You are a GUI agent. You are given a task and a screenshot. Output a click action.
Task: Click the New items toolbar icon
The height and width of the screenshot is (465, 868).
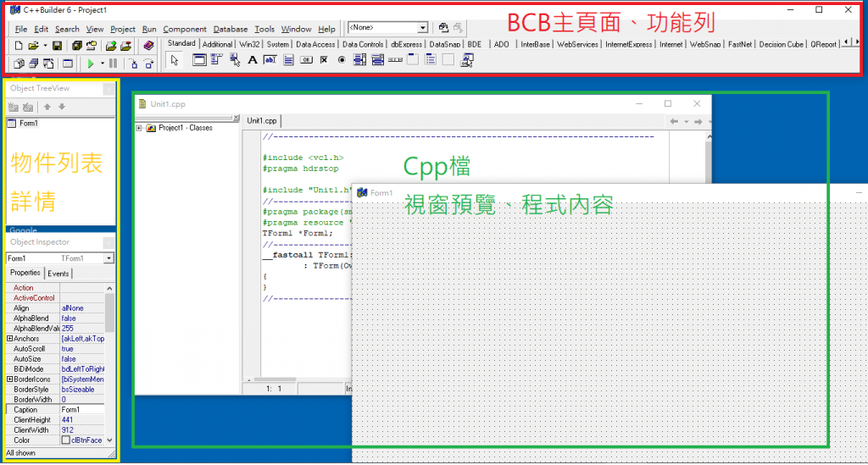point(19,46)
